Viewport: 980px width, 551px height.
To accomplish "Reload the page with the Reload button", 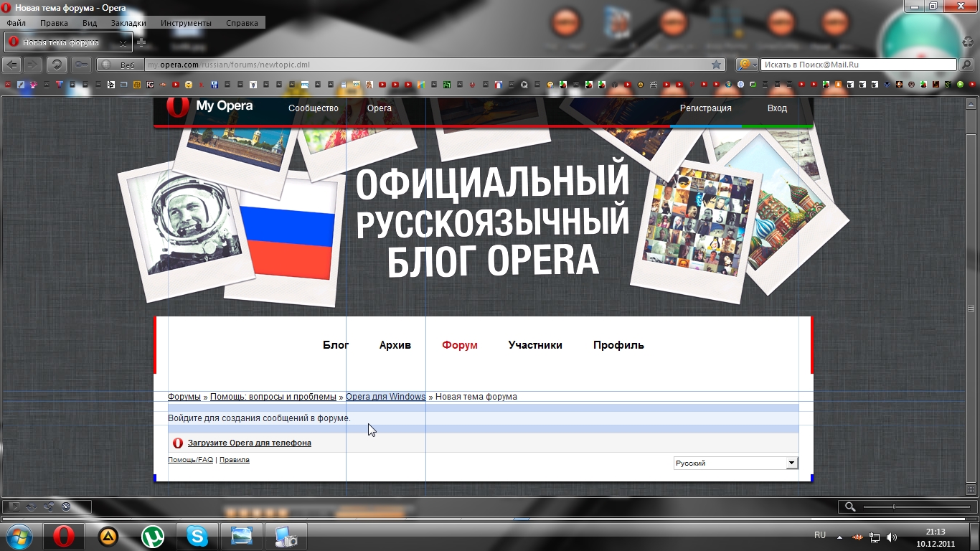I will 57,65.
